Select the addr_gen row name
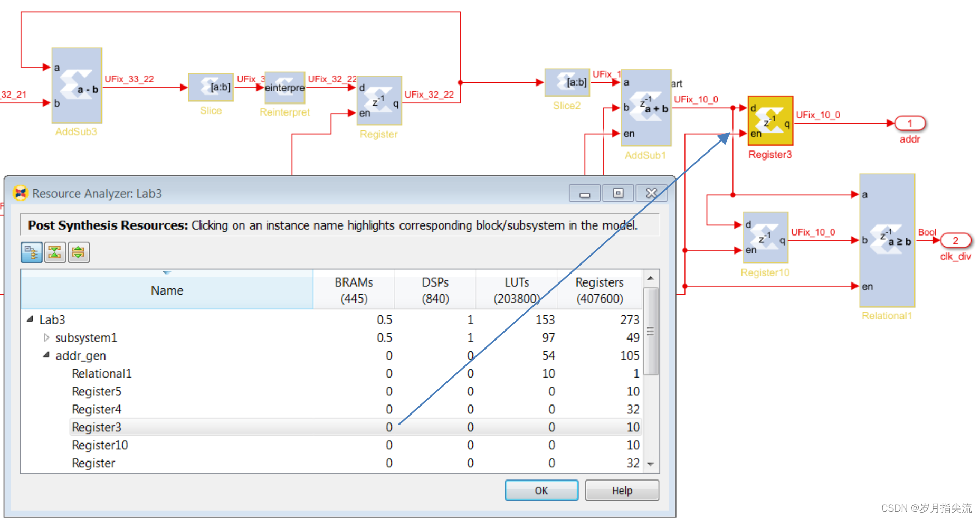This screenshot has height=518, width=980. click(81, 355)
